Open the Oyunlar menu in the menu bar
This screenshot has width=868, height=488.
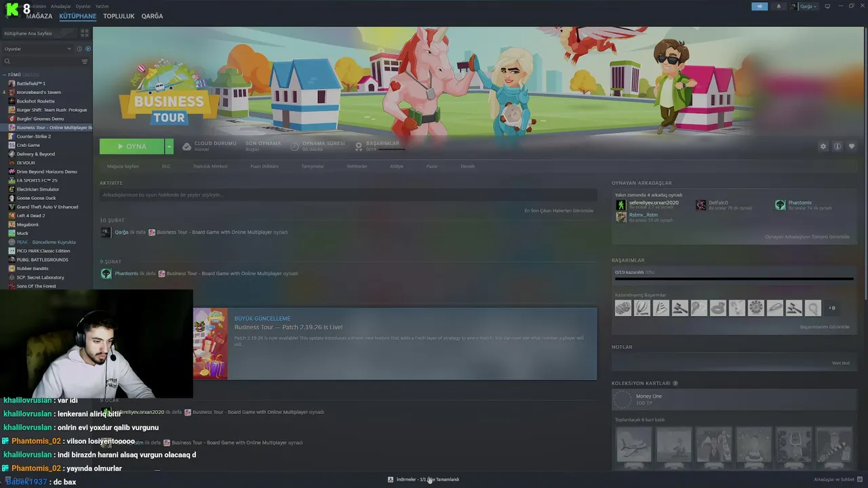point(83,6)
